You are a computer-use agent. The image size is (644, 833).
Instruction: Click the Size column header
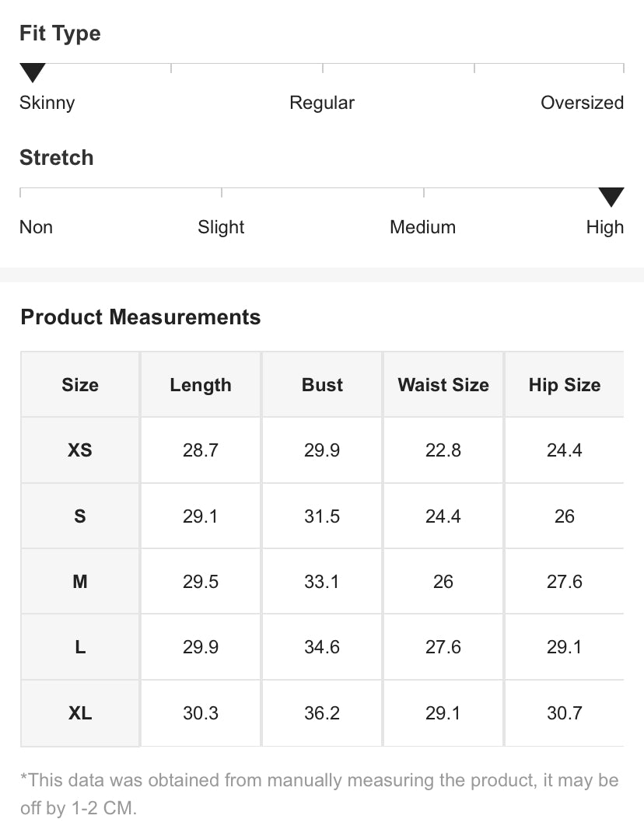click(80, 385)
